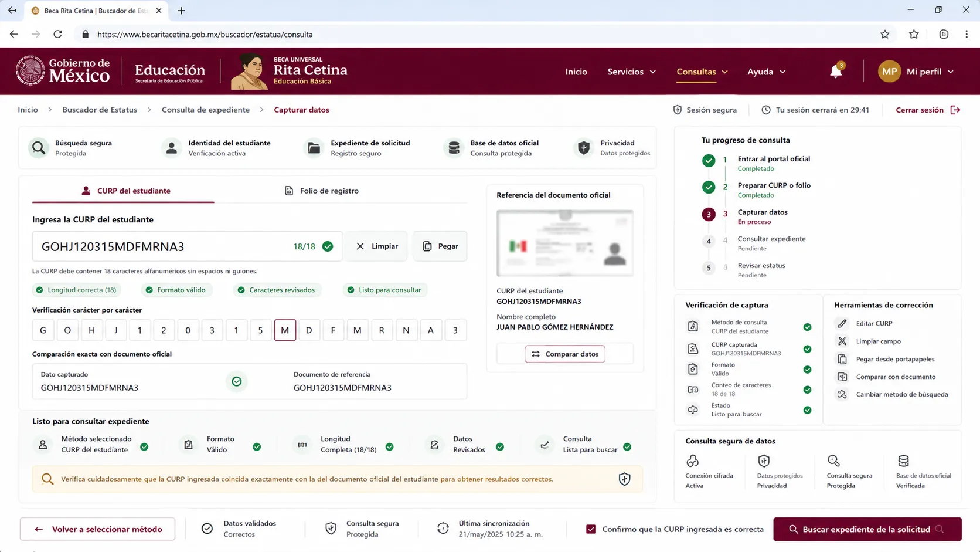980x552 pixels.
Task: Click the Datos protegidos shield icon
Action: [764, 461]
